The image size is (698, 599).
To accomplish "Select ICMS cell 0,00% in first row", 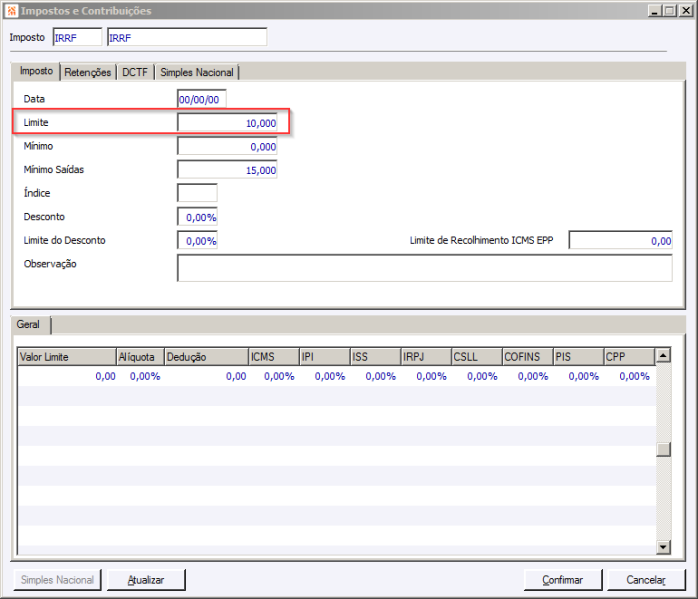I will click(x=274, y=376).
